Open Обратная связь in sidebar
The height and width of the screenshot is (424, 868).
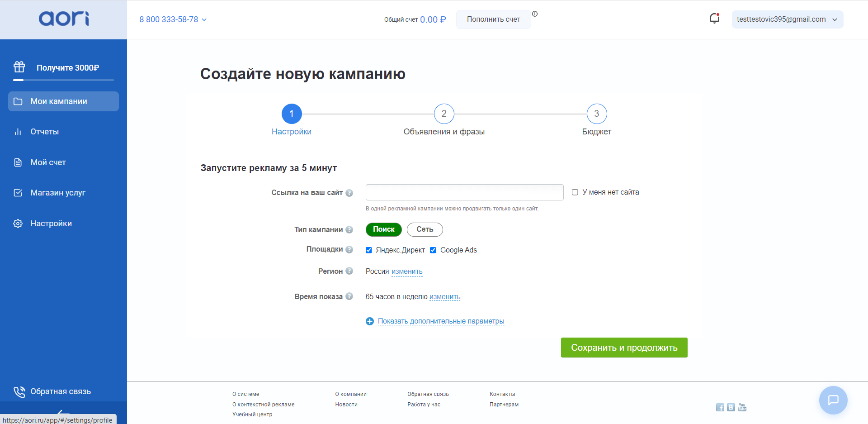[x=61, y=391]
